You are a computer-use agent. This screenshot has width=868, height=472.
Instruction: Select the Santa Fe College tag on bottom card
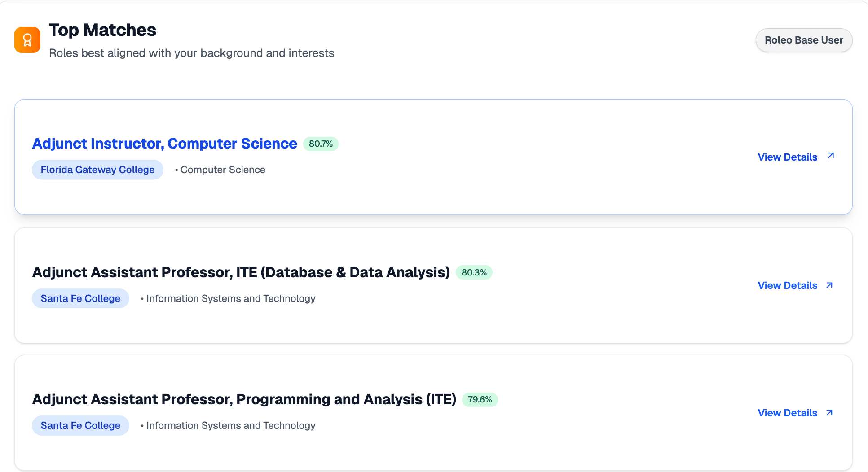coord(80,425)
